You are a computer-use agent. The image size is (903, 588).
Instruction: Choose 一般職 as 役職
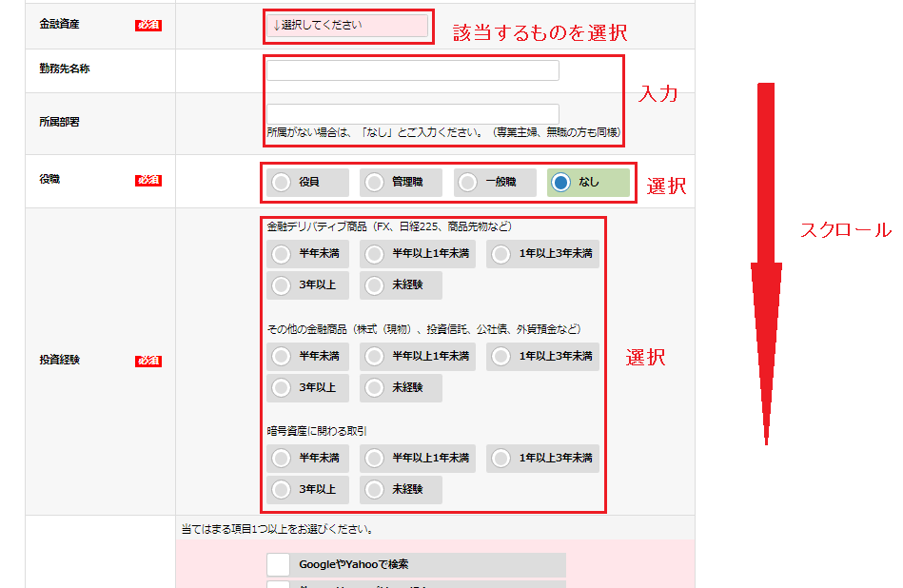tap(468, 183)
